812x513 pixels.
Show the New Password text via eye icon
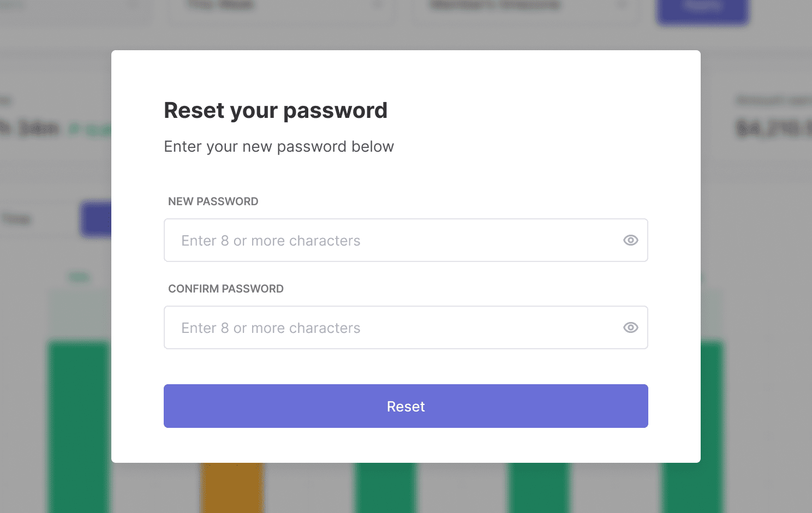[x=630, y=240]
